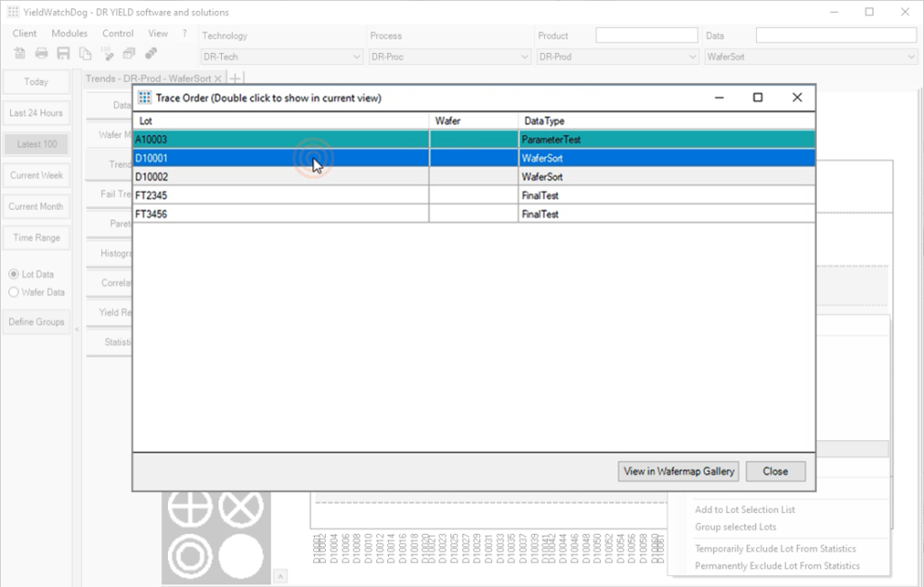Open the Modules menu
This screenshot has height=587, width=924.
(x=69, y=33)
